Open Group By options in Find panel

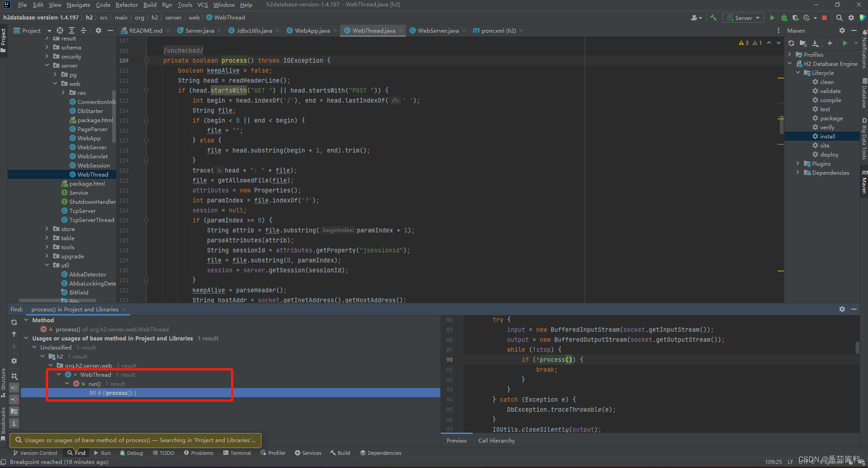click(14, 376)
